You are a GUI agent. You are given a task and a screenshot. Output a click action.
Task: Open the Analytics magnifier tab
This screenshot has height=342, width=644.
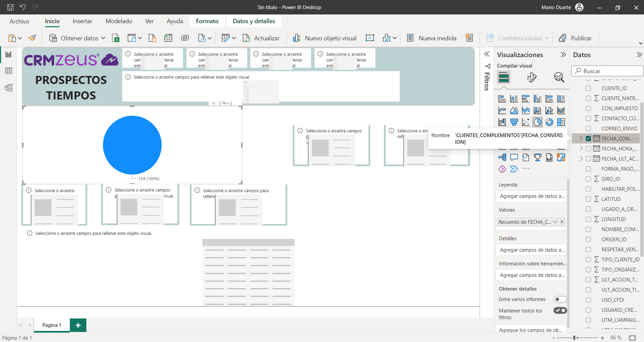(x=559, y=78)
